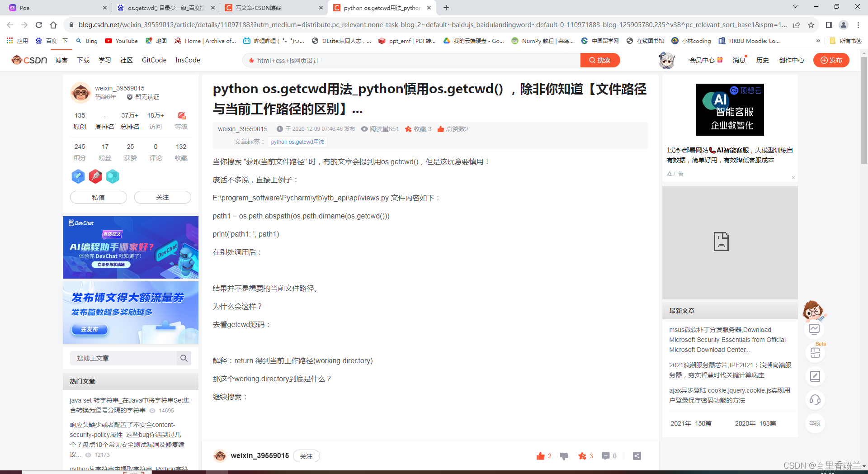The height and width of the screenshot is (474, 868).
Task: Click the 搜索 search button in the header
Action: click(x=600, y=60)
